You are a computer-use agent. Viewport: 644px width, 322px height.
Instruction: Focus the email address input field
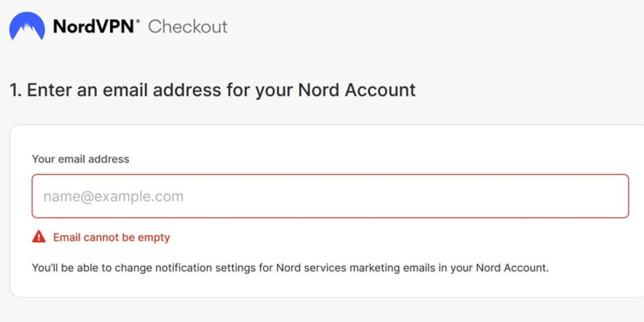click(330, 196)
